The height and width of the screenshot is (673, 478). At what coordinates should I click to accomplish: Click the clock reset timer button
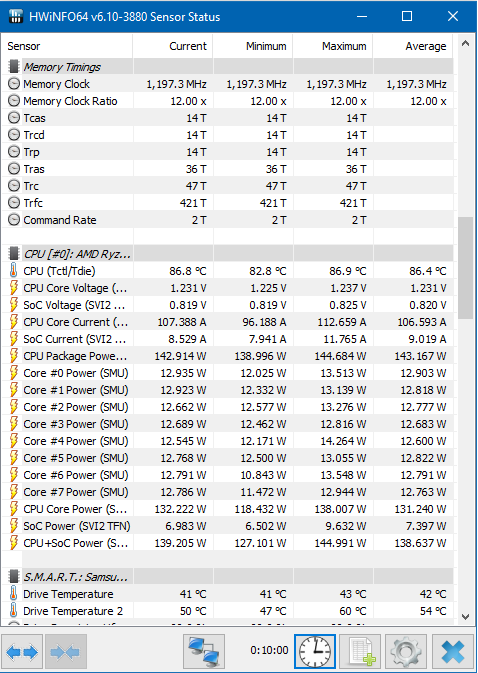[315, 652]
